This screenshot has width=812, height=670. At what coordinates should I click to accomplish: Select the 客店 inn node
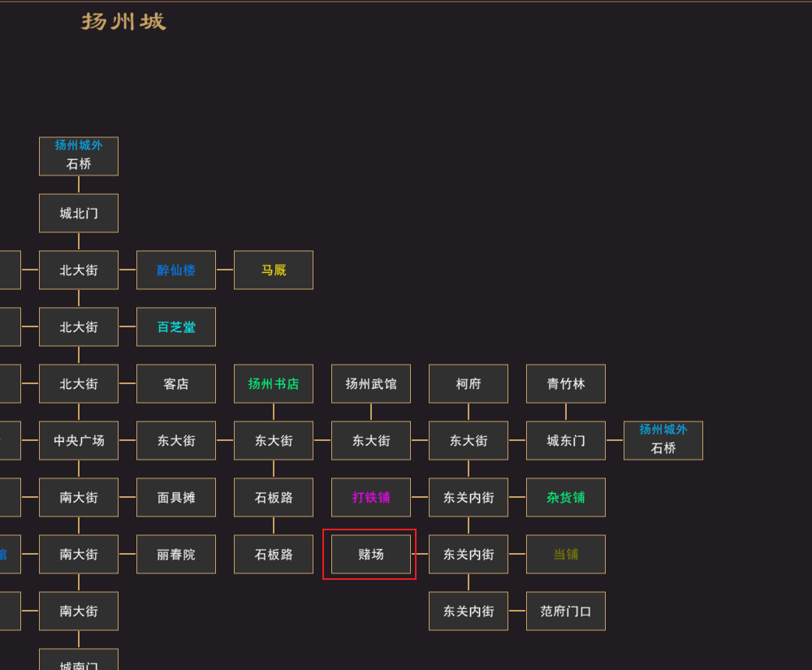coord(176,383)
